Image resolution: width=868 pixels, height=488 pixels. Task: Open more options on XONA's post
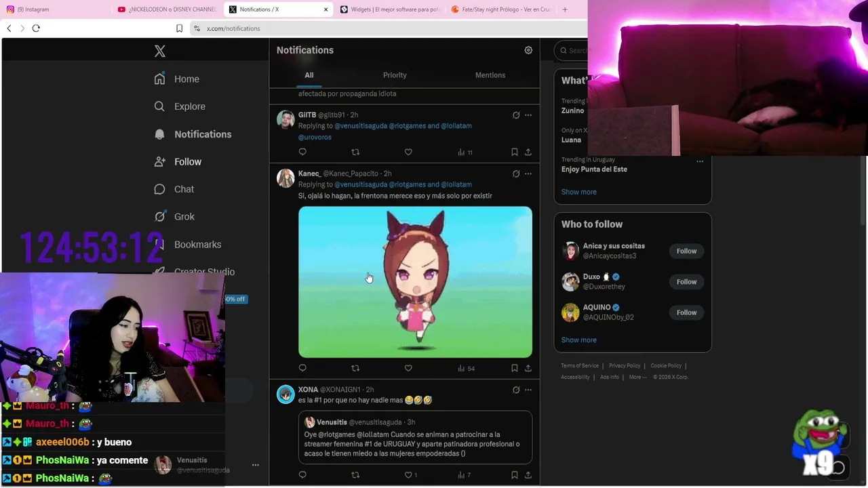[528, 390]
